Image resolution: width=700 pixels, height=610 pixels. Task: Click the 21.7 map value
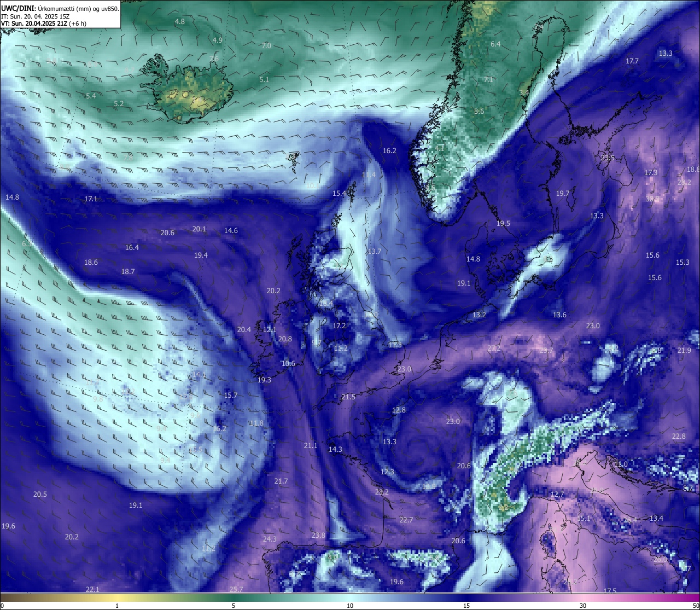coord(281,481)
